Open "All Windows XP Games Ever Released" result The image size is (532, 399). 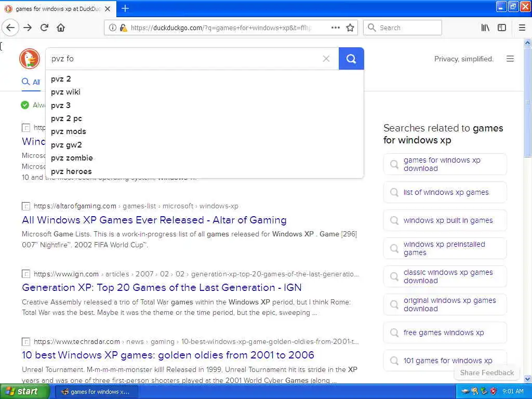[154, 220]
